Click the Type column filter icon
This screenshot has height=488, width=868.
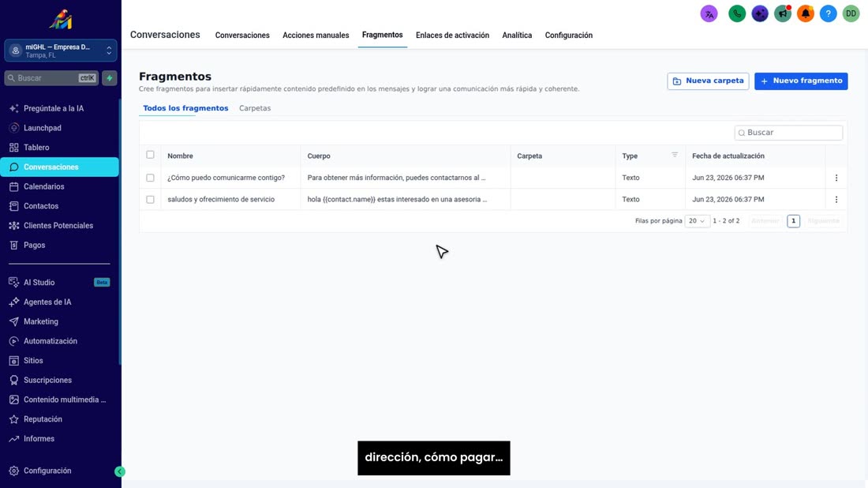tap(674, 155)
